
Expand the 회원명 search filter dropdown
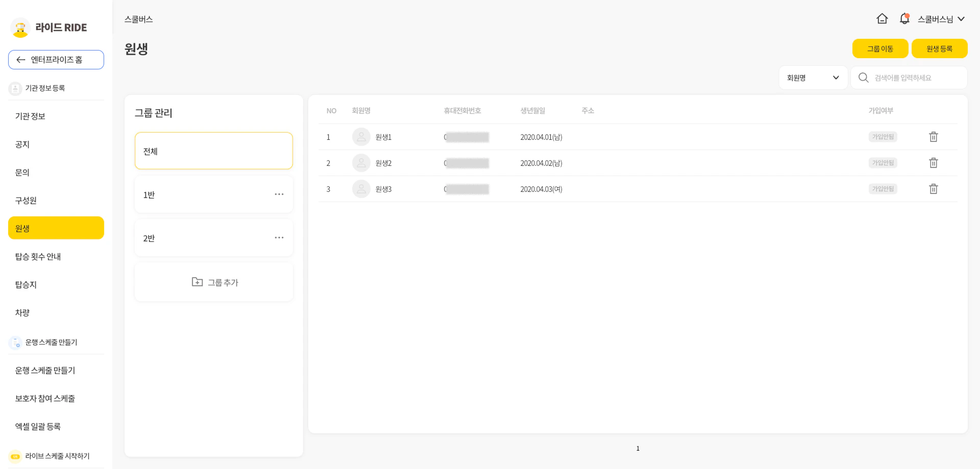click(813, 78)
